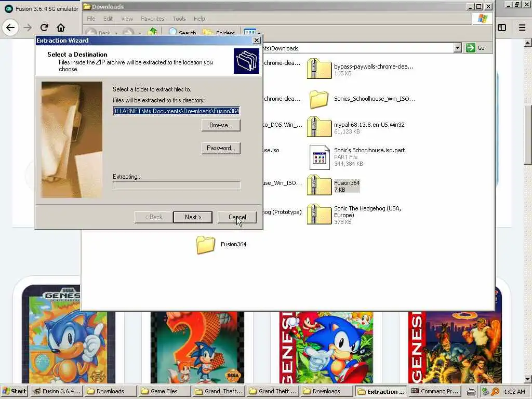Switch to Game Files taskbar item
The image size is (532, 399).
click(164, 391)
